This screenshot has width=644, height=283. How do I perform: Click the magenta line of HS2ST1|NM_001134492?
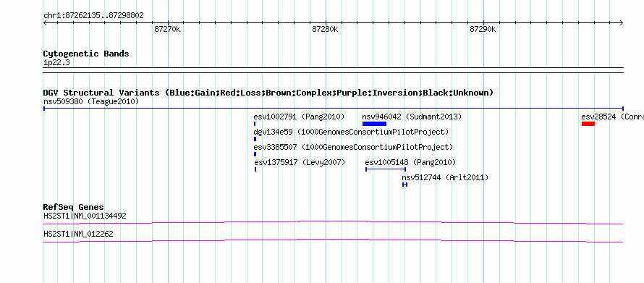click(333, 222)
